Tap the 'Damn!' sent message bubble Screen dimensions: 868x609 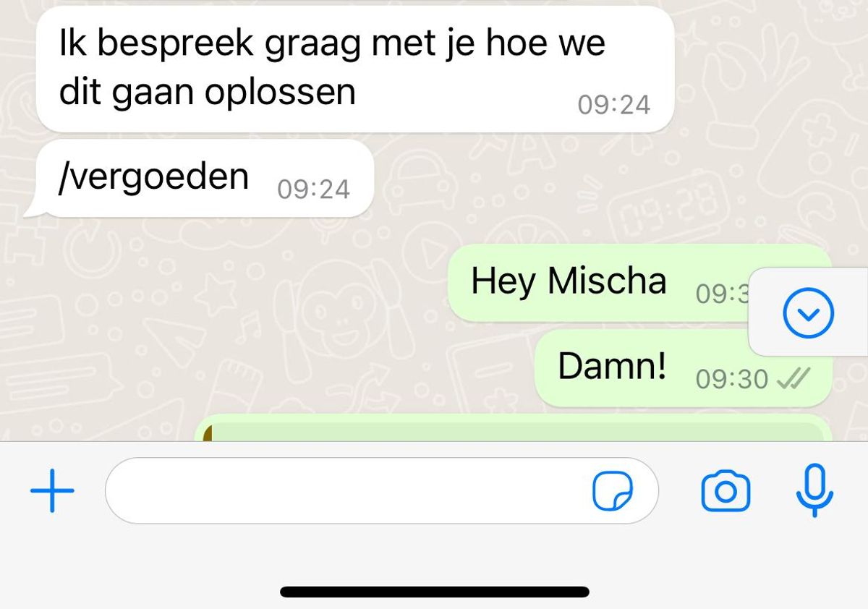(684, 368)
